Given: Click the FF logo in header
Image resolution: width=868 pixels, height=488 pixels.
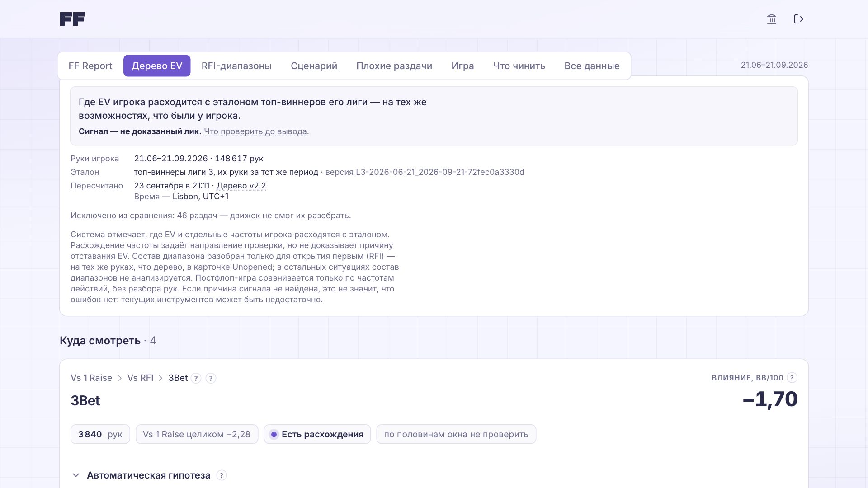Looking at the screenshot, I should 72,19.
